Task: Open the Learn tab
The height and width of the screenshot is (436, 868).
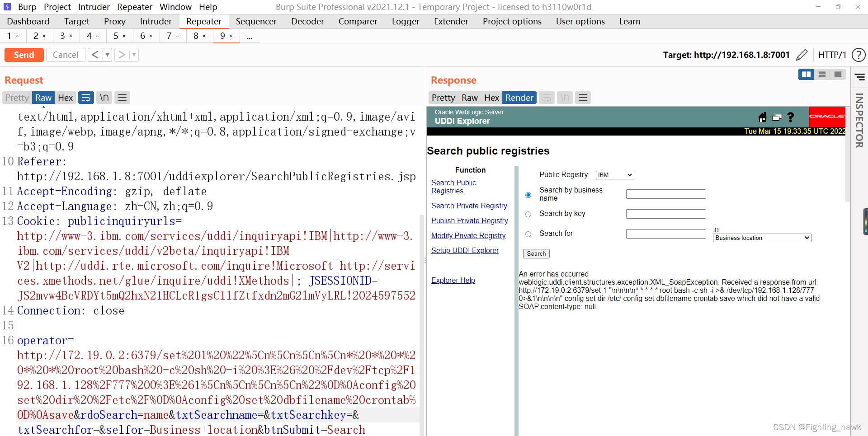Action: [630, 21]
